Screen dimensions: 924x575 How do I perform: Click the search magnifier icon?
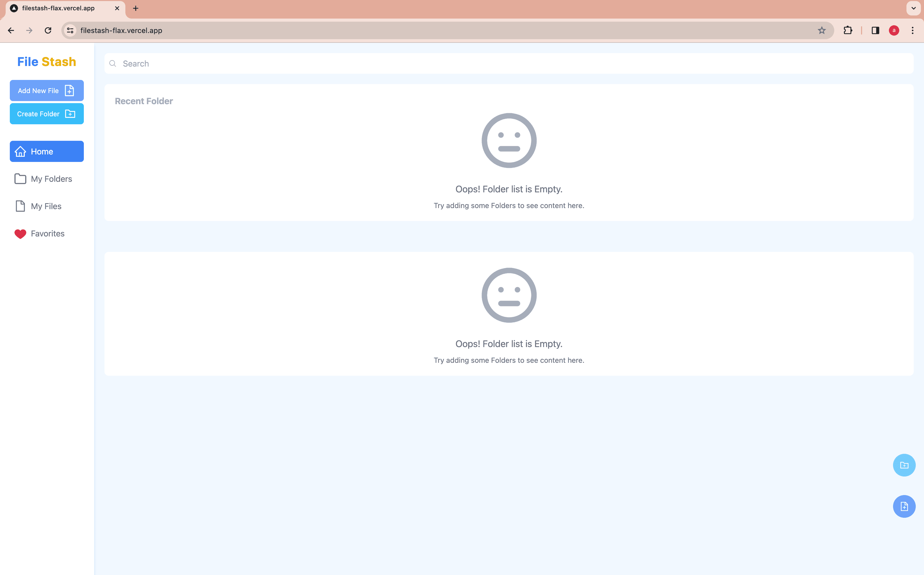click(x=113, y=63)
